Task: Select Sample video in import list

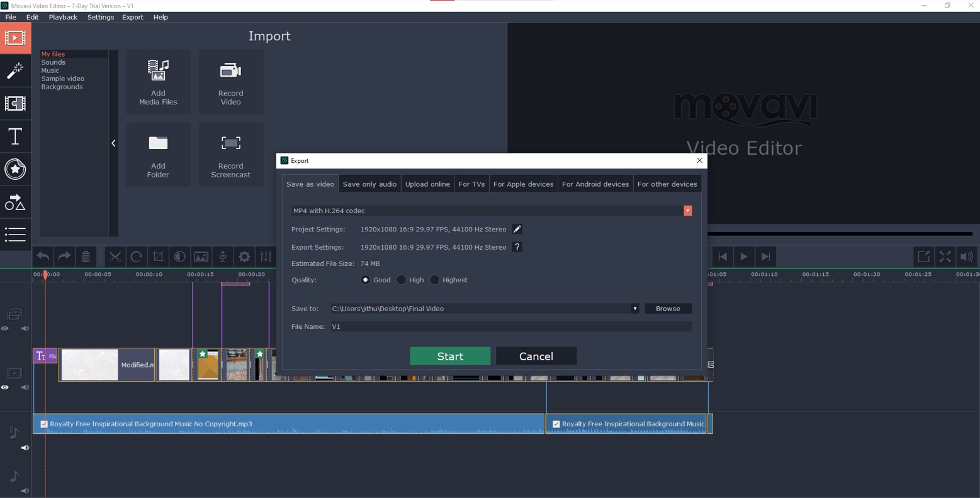Action: [x=62, y=79]
